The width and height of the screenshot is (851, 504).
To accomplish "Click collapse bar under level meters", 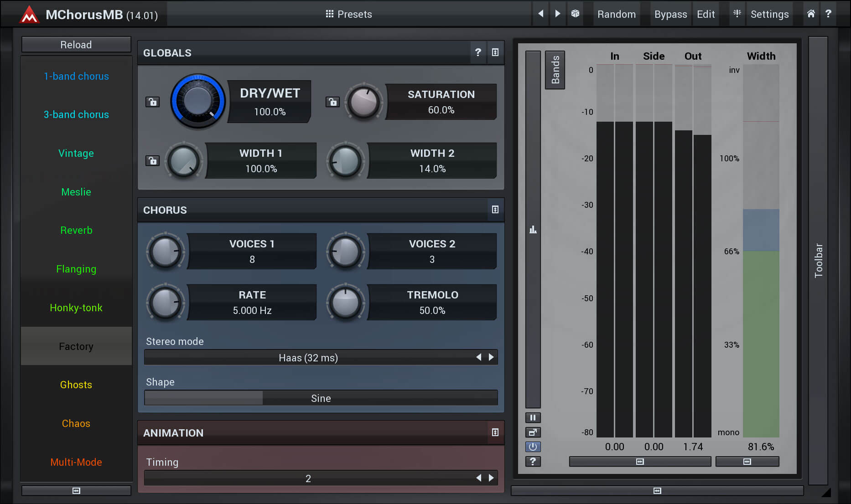I will click(x=640, y=462).
